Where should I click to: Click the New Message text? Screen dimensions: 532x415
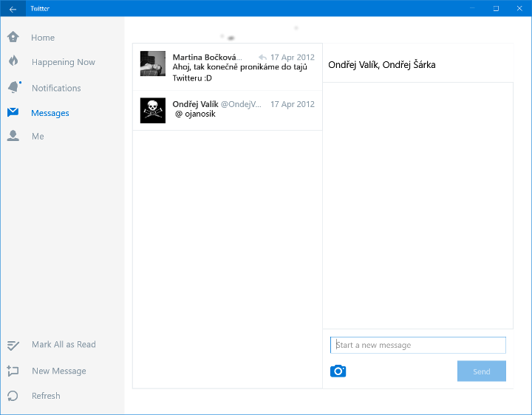[59, 371]
